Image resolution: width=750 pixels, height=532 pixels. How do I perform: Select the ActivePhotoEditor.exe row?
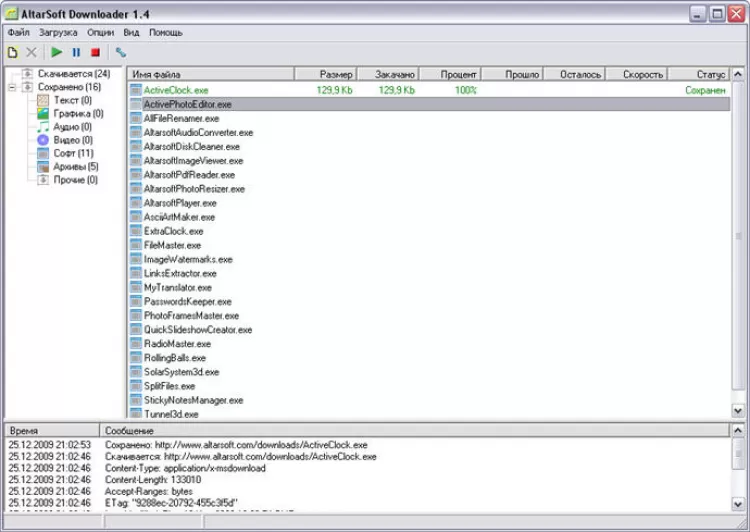coord(430,104)
